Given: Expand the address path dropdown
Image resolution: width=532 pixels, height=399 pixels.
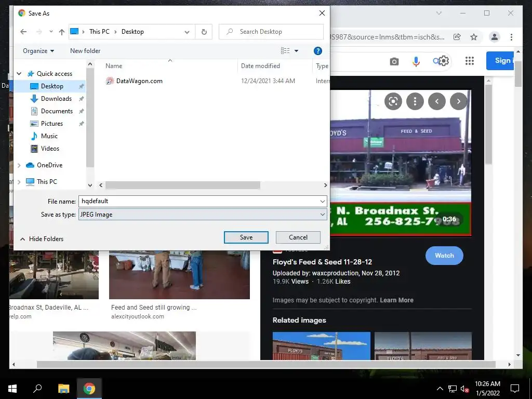Looking at the screenshot, I should 187,32.
